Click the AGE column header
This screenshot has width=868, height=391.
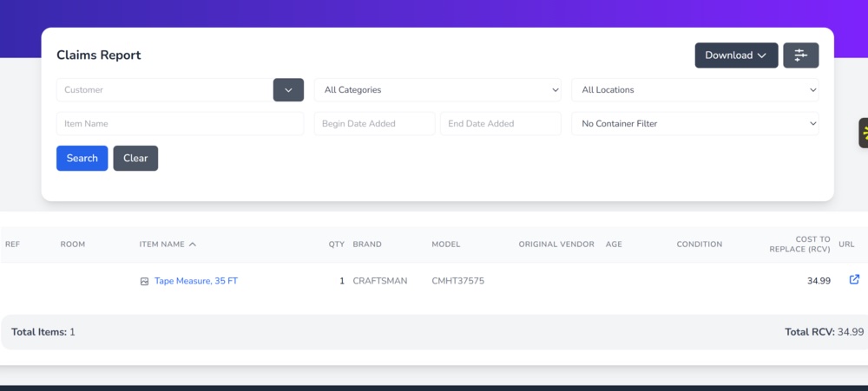pos(614,244)
